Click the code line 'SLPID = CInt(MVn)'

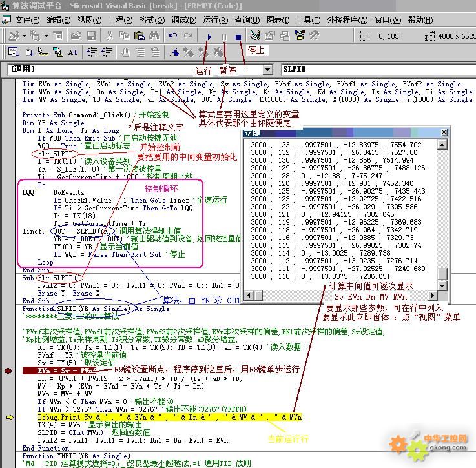tap(70, 432)
